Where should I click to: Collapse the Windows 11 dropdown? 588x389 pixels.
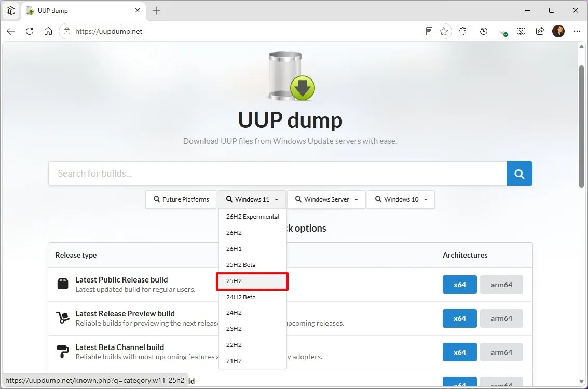point(252,199)
